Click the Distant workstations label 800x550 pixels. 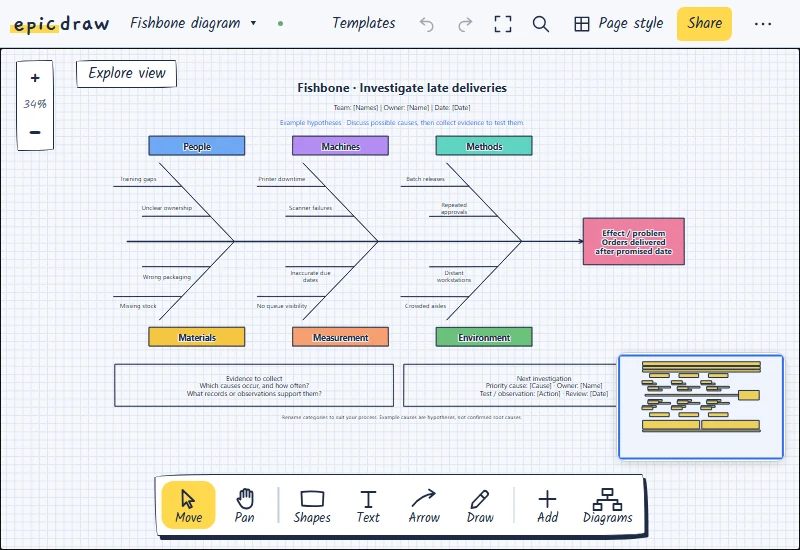tap(454, 276)
